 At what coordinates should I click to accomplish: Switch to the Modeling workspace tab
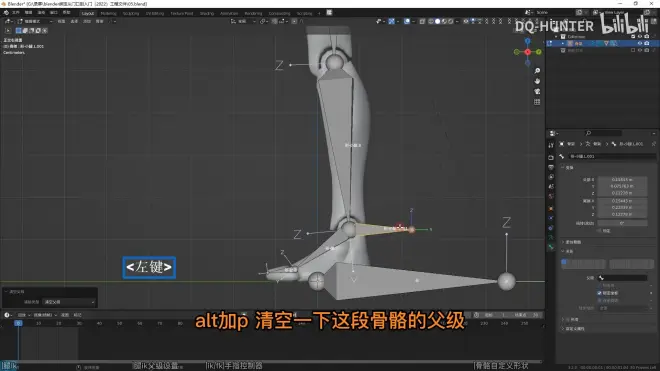[108, 13]
